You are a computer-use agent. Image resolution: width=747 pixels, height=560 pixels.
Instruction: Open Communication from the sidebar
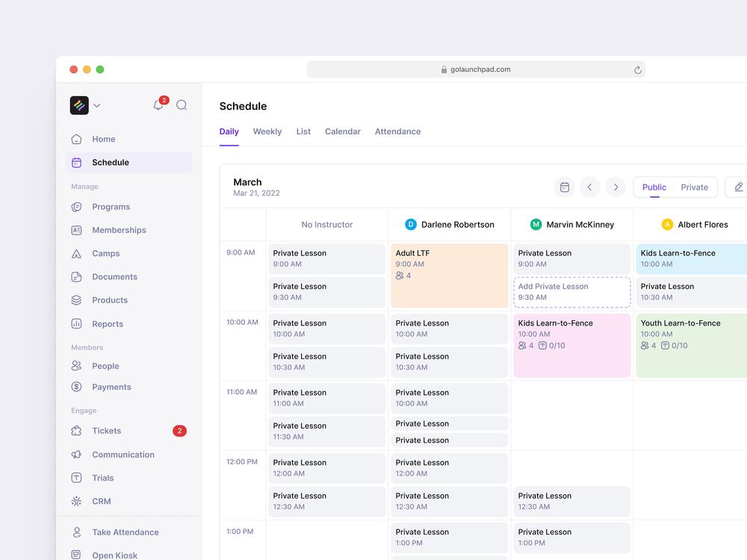(x=129, y=454)
